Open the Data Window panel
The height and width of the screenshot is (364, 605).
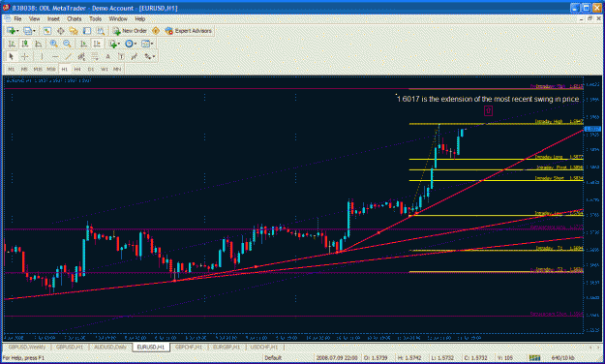(x=61, y=31)
